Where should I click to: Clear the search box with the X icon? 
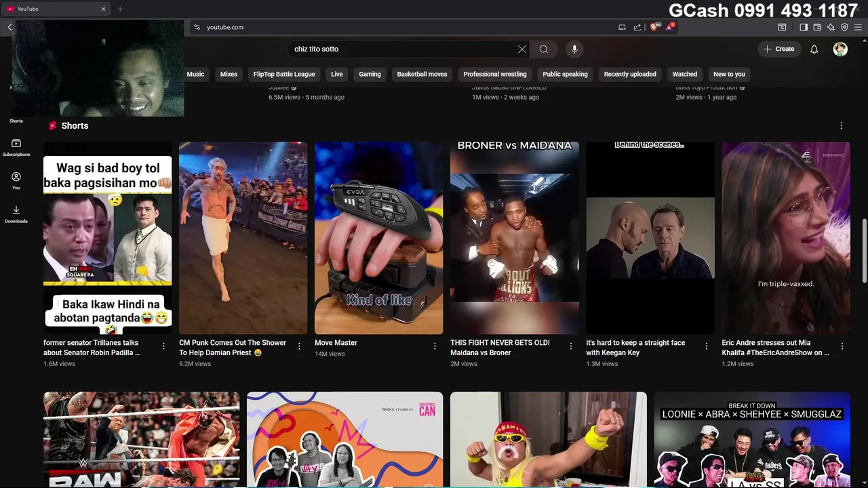522,49
